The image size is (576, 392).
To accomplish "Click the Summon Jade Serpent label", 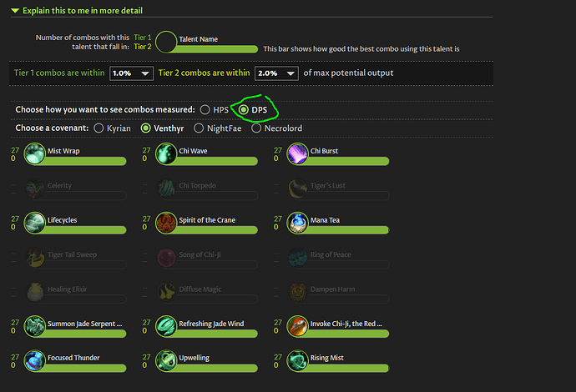I will point(84,324).
